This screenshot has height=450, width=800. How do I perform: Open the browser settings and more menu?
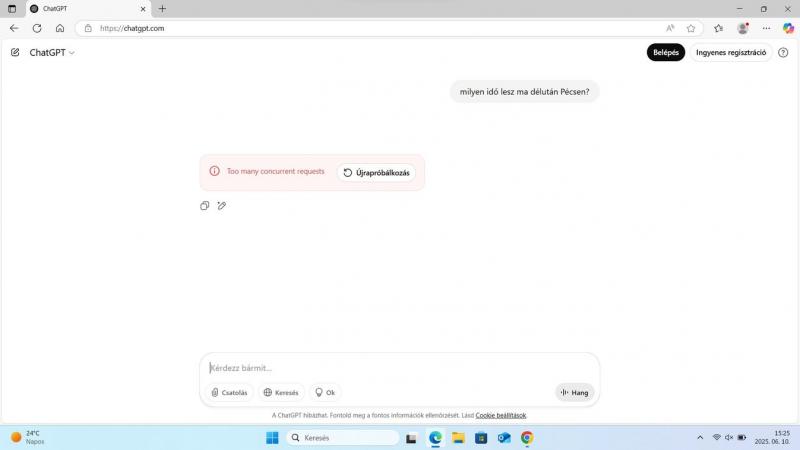coord(766,28)
